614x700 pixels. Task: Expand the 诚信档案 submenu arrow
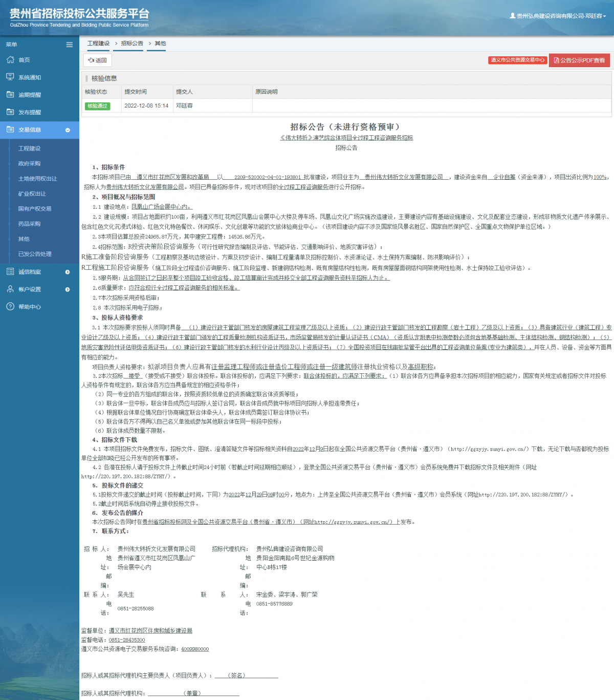(x=68, y=272)
